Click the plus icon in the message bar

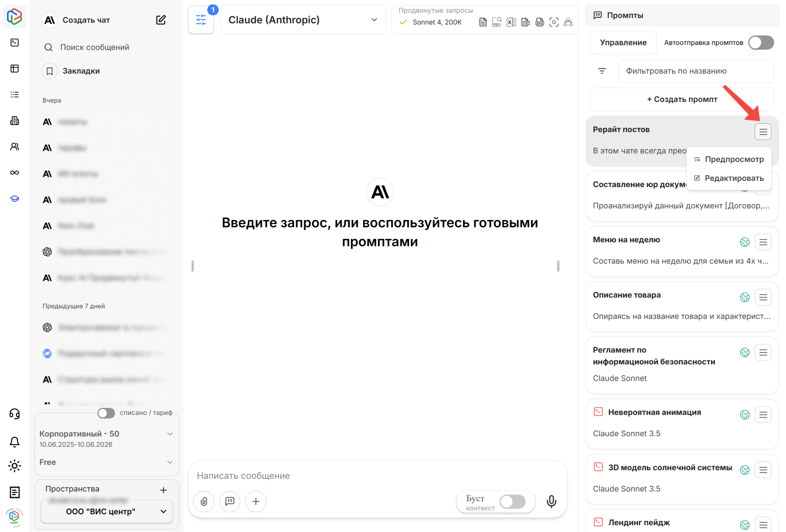pos(256,501)
